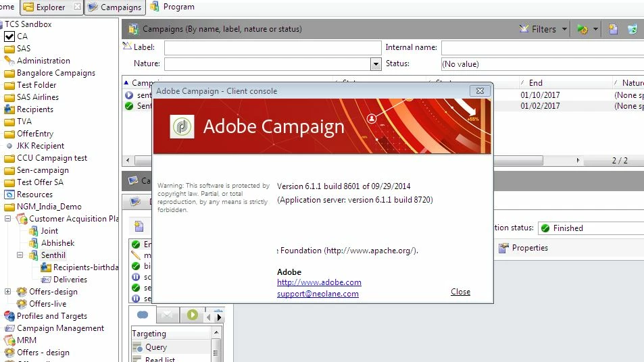Close the Explorer tab with its X

[x=77, y=7]
